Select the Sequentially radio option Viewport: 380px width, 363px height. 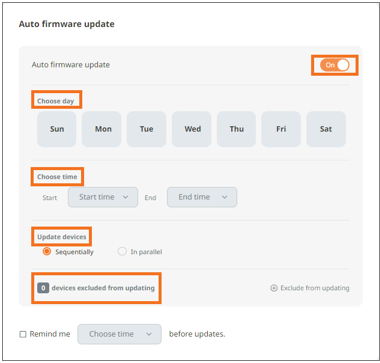[47, 252]
